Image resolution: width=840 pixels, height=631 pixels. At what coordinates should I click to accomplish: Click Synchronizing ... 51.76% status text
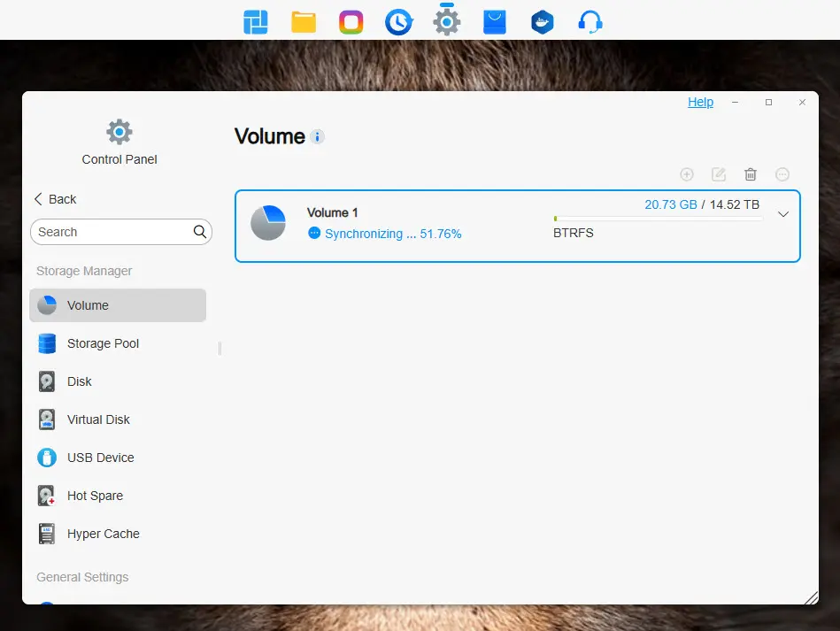pyautogui.click(x=393, y=234)
